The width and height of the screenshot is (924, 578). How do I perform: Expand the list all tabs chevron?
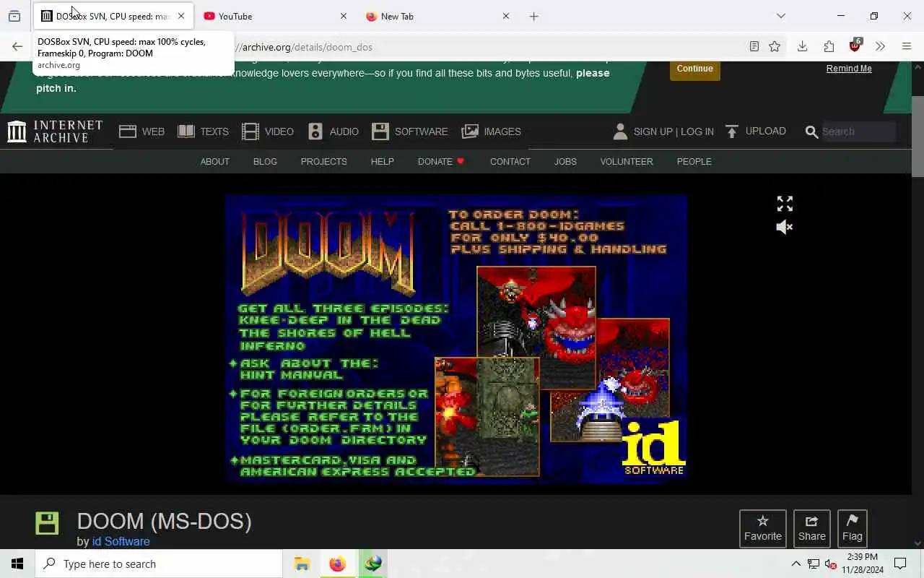point(781,16)
